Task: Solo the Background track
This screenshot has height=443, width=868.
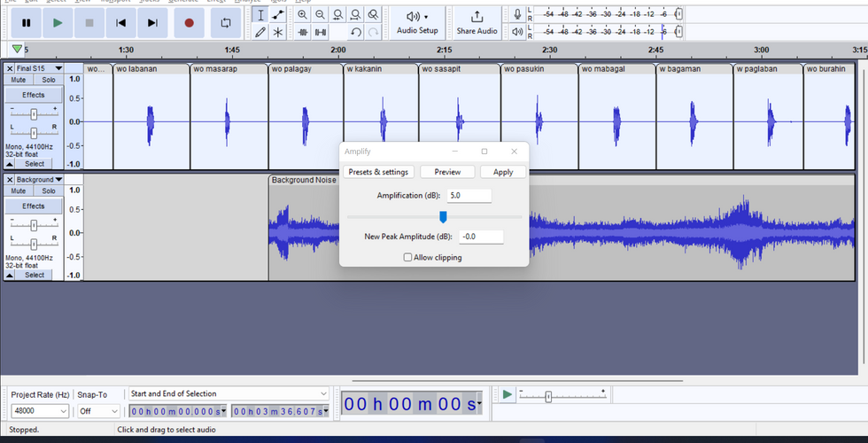Action: pos(49,190)
